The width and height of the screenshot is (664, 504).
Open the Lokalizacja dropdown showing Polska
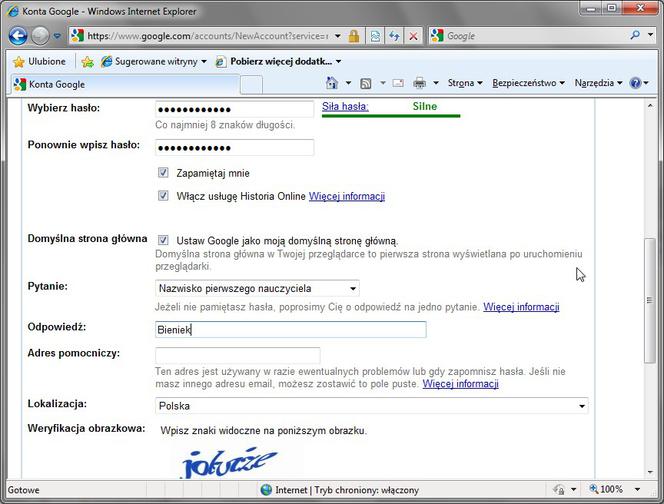[x=371, y=406]
